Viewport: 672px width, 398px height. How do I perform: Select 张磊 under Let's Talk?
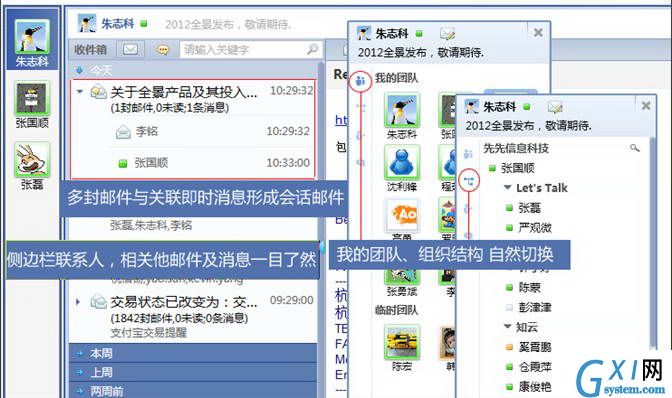point(530,208)
